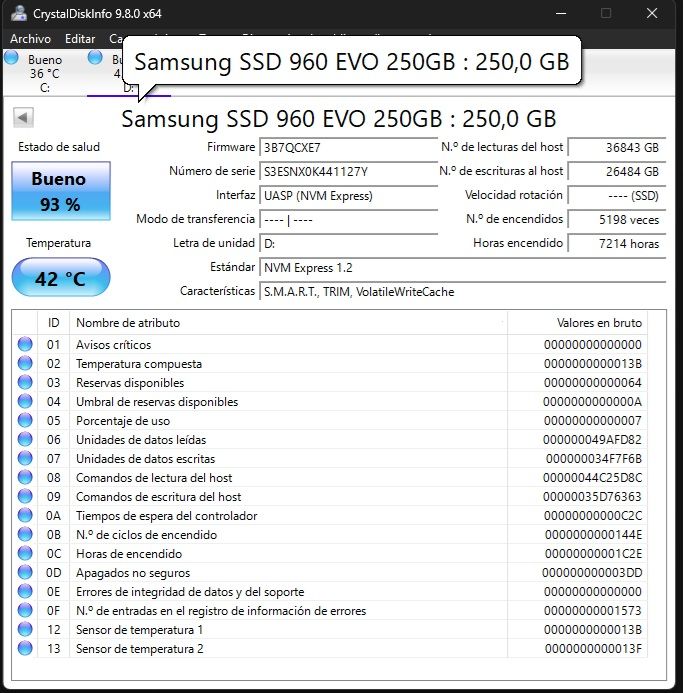Click status orb for Tiempos de espera del controlador

(x=25, y=515)
